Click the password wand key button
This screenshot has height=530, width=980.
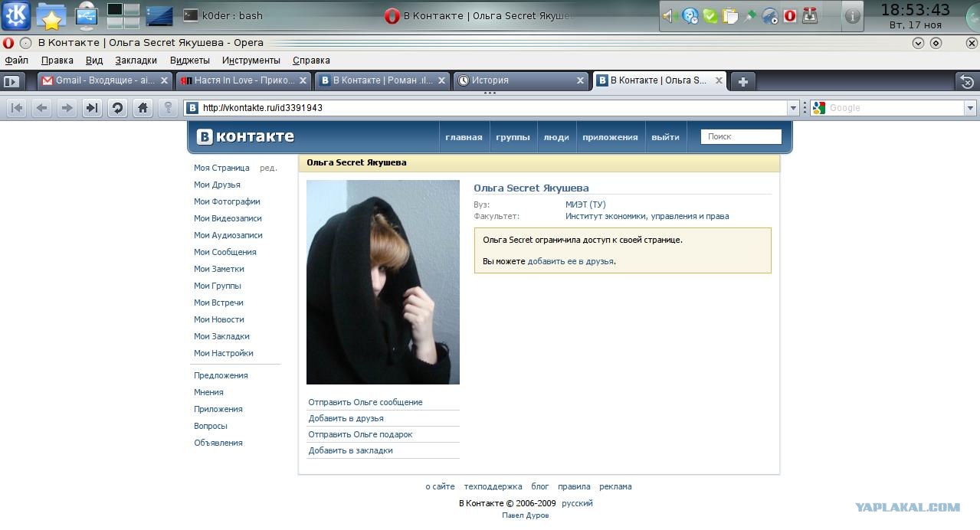point(168,108)
